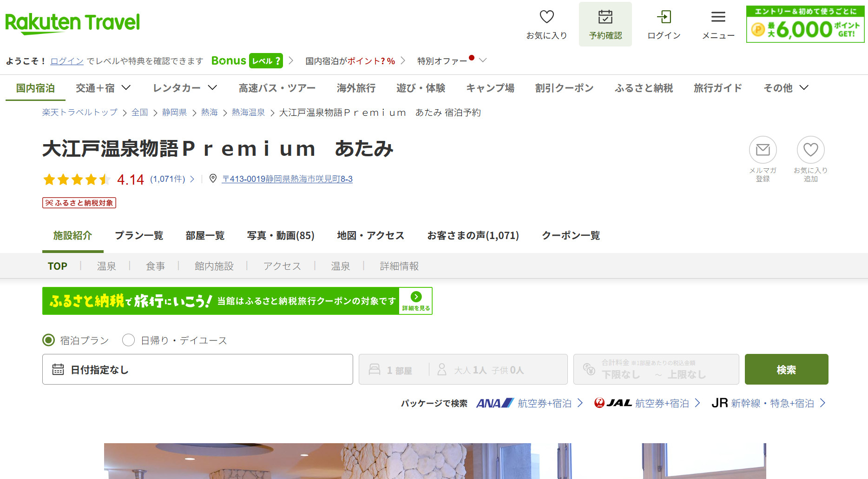This screenshot has height=479, width=868.
Task: Open ふるさと納税 nav item
Action: click(x=644, y=88)
